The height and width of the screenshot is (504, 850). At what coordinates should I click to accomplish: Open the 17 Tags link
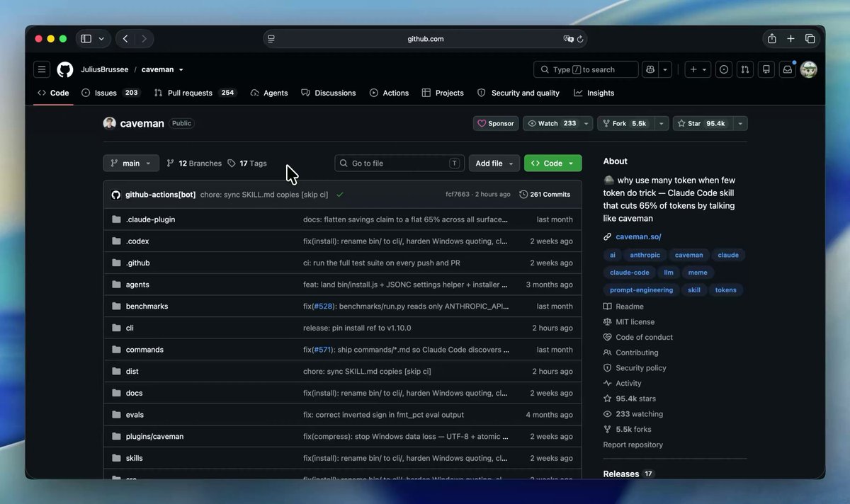247,163
